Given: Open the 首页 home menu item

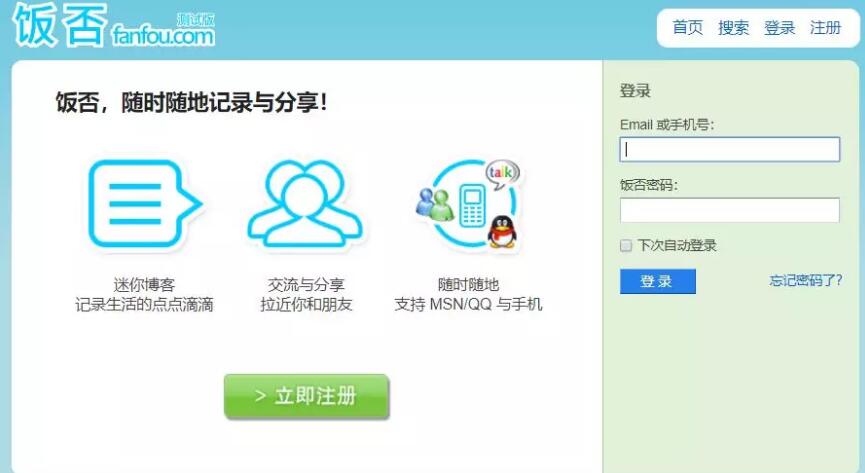Looking at the screenshot, I should coord(687,27).
